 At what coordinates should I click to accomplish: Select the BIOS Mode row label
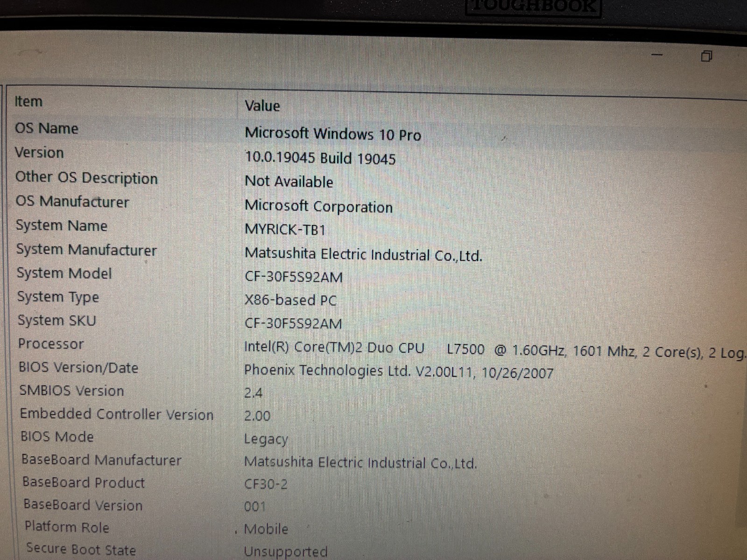tap(57, 437)
